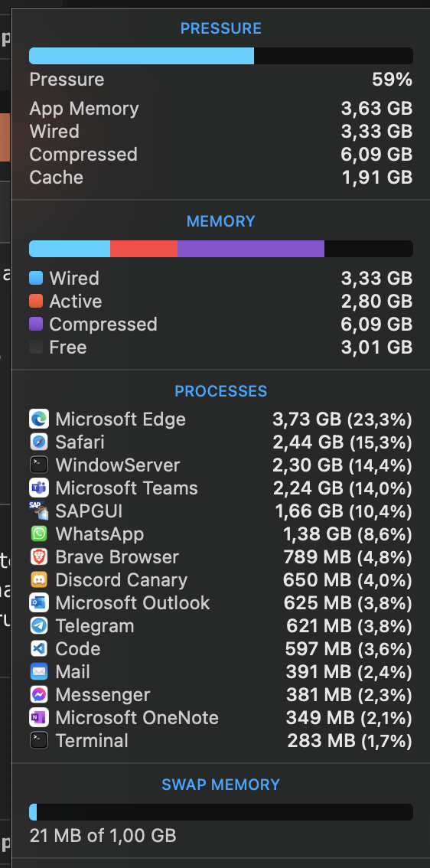
Task: Select the Code (VS Code) icon
Action: [39, 648]
